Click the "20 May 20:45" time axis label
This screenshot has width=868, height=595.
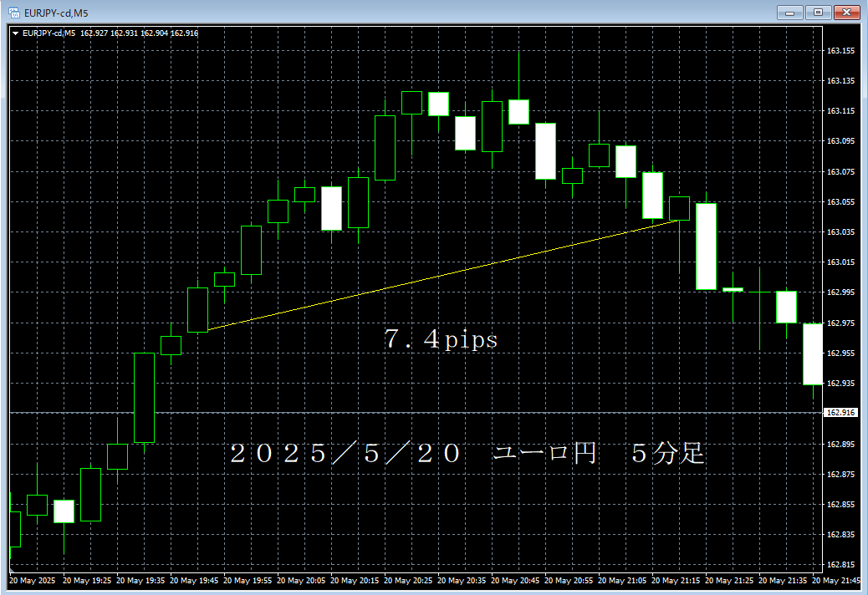(515, 581)
